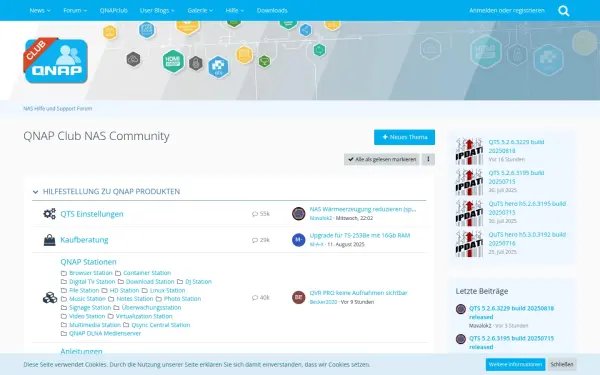Open the Video Station subforum
600x375 pixels.
(87, 316)
